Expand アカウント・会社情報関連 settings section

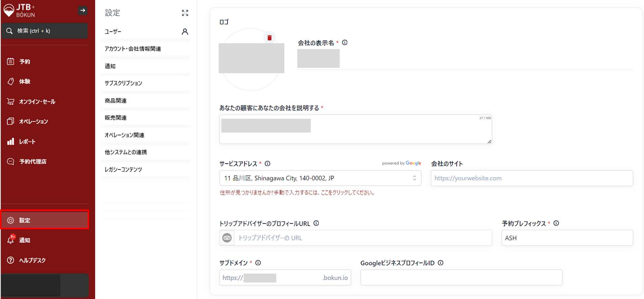[133, 49]
